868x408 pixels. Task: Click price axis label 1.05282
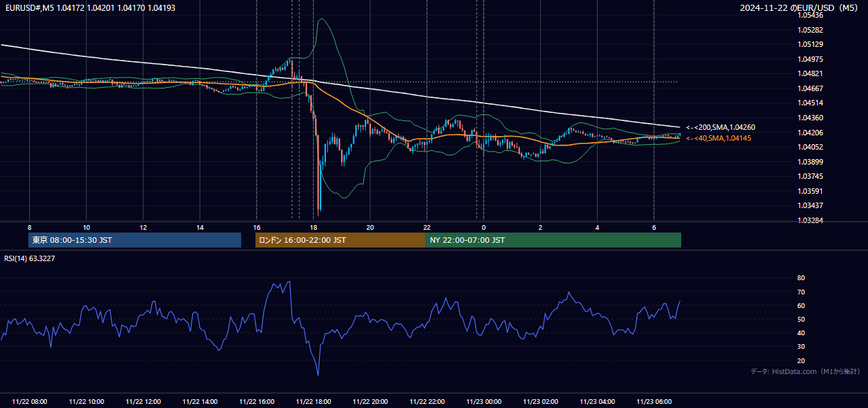[810, 30]
